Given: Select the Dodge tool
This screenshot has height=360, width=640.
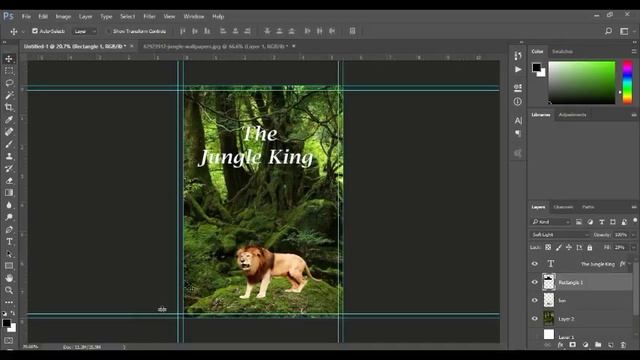Looking at the screenshot, I should (9, 217).
